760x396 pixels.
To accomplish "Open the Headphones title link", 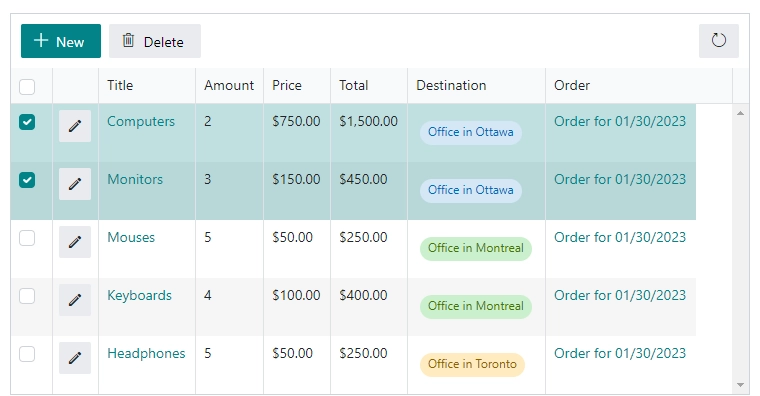I will pos(146,353).
